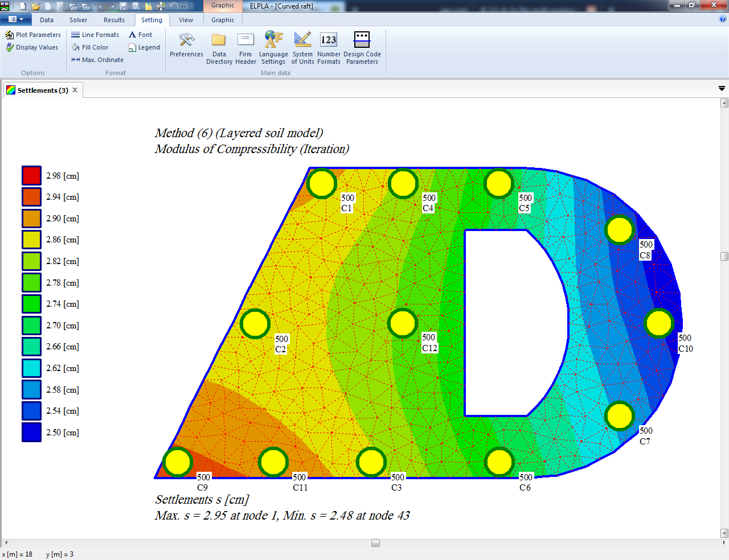The image size is (729, 560).
Task: Switch to the Results ribbon tab
Action: tap(114, 20)
